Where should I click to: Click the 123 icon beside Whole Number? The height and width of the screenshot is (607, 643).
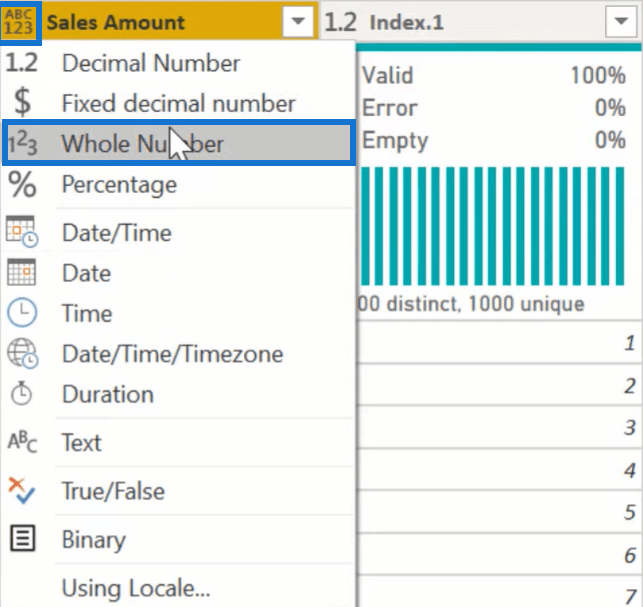click(x=23, y=143)
